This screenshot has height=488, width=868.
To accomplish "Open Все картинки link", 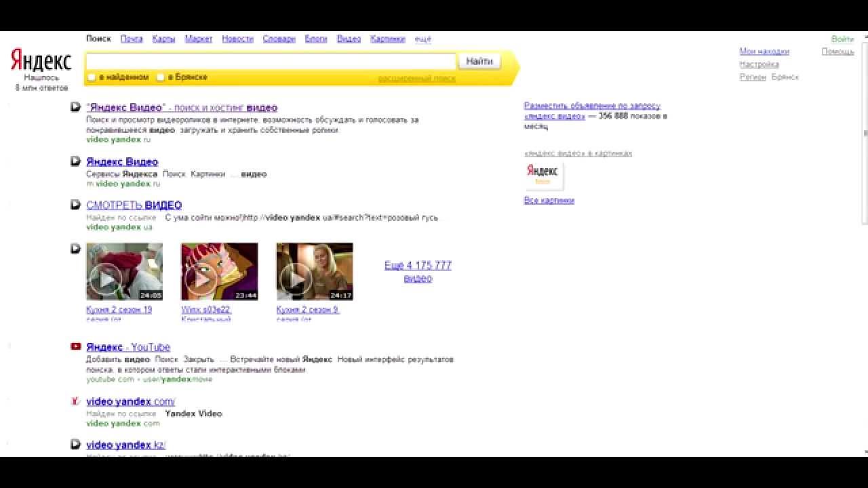I will 549,200.
